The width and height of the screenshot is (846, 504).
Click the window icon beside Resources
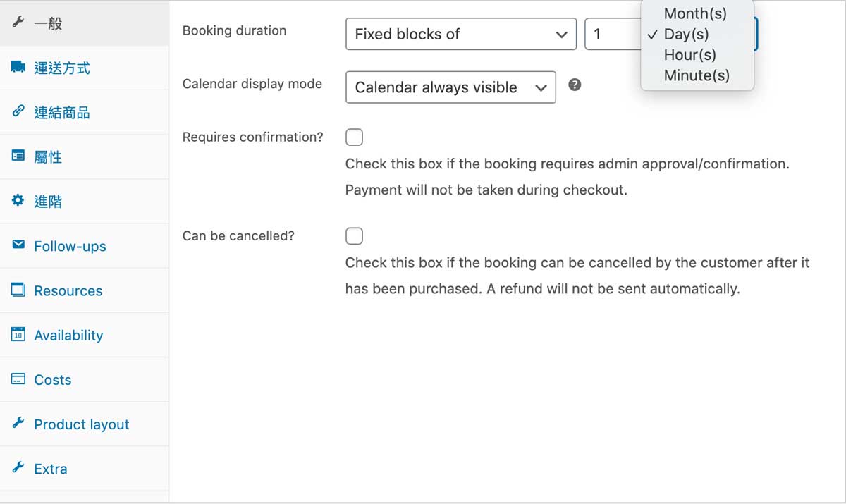click(18, 290)
